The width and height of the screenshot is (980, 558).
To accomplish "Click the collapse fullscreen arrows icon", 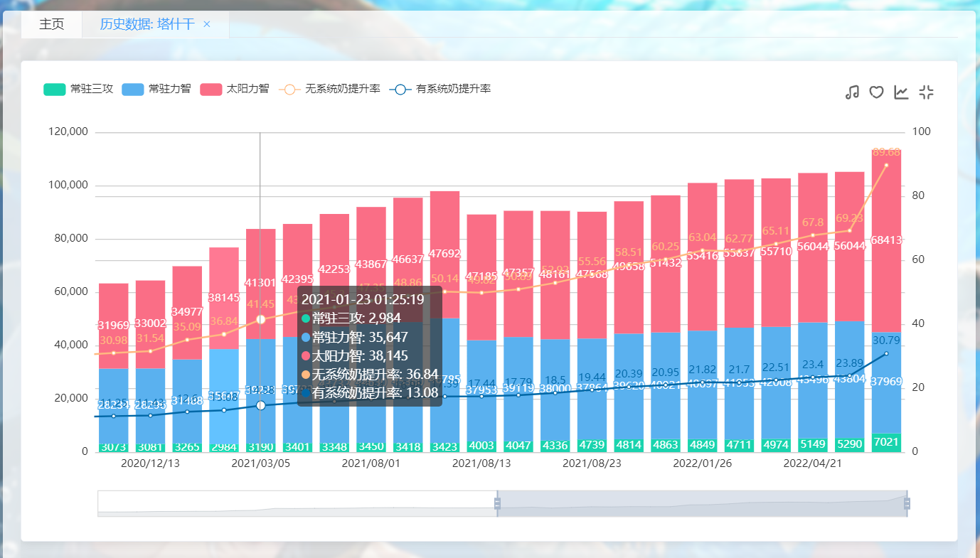I will 926,92.
